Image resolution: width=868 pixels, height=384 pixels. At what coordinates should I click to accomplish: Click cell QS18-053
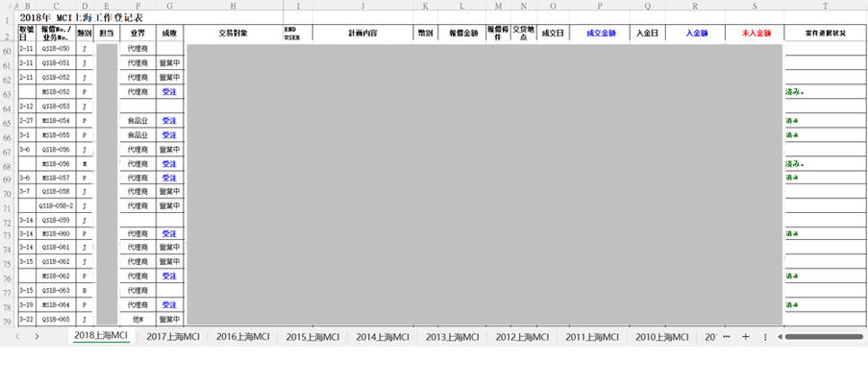[x=56, y=107]
